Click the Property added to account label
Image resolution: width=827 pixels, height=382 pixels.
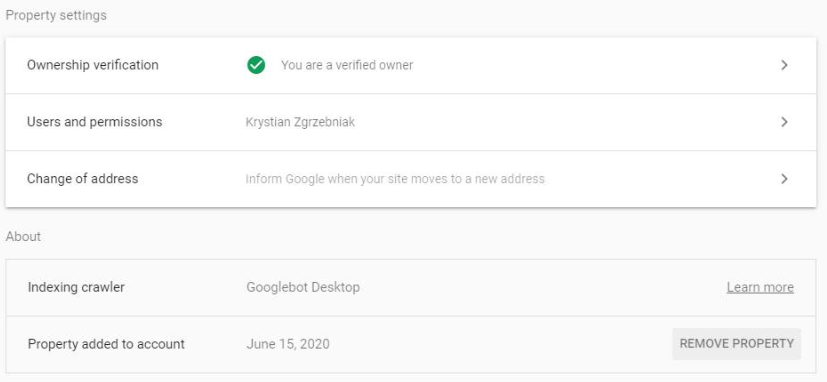[107, 345]
